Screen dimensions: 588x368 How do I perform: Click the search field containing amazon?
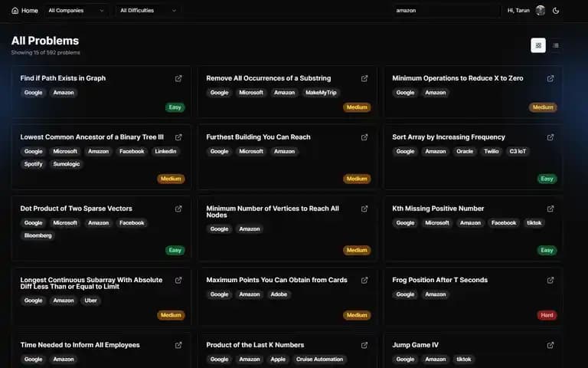[x=446, y=11]
